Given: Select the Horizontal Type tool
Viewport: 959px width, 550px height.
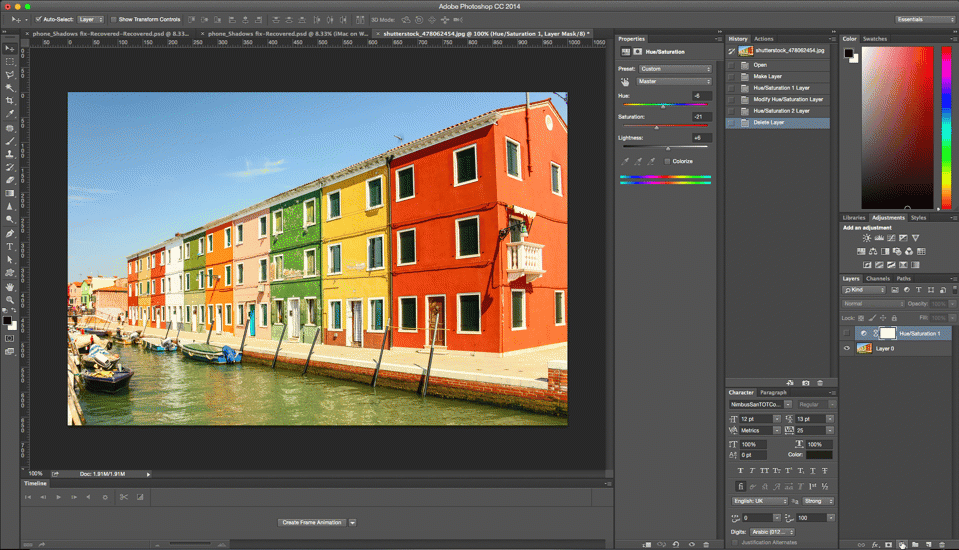Looking at the screenshot, I should coord(10,246).
